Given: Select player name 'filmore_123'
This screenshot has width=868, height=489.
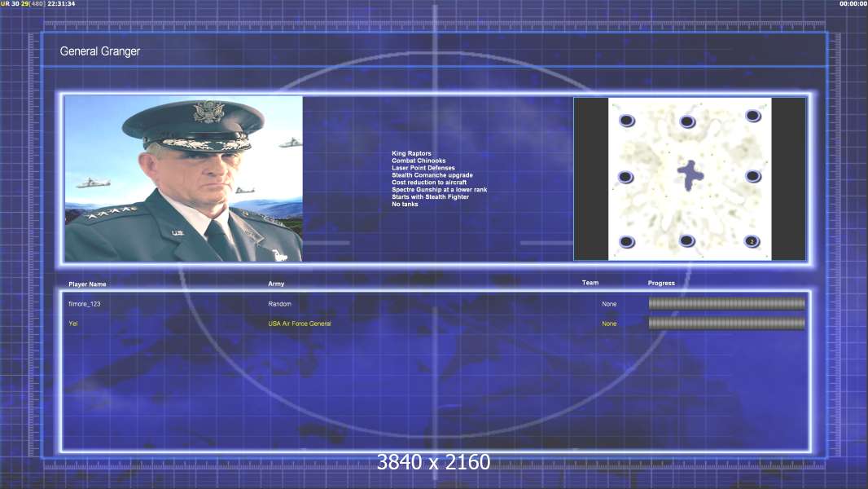Looking at the screenshot, I should coord(84,304).
